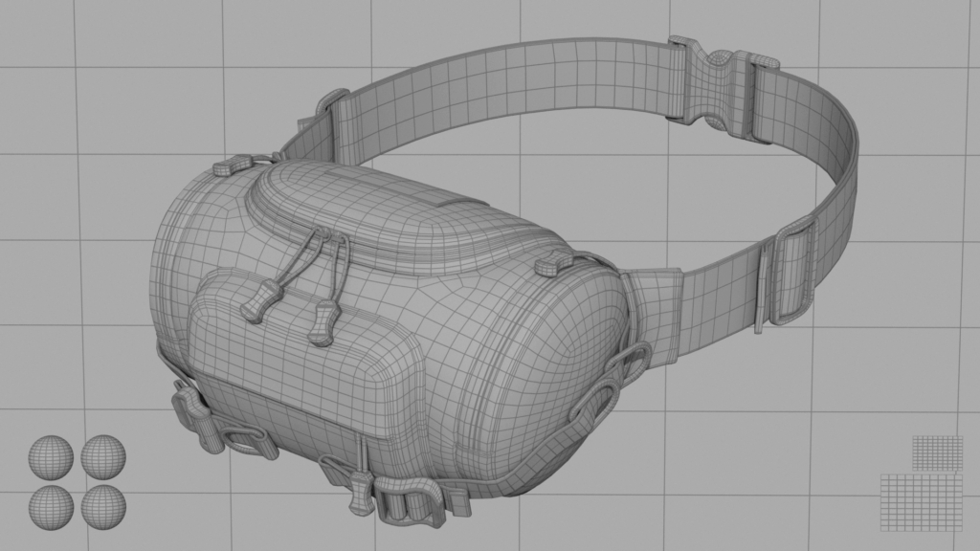The width and height of the screenshot is (980, 551).
Task: Select the larger grid swatch below
Action: point(921,500)
